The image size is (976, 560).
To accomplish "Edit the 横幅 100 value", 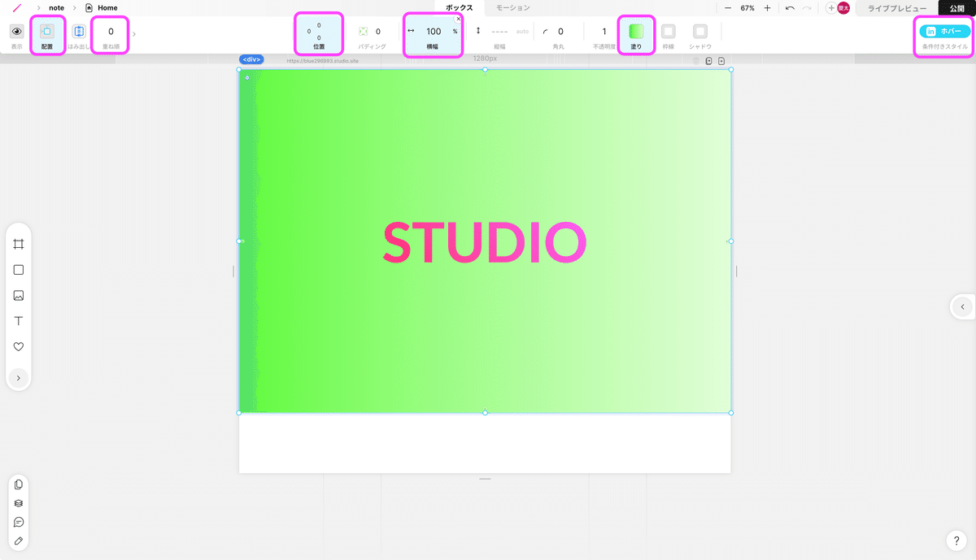I will coord(434,32).
